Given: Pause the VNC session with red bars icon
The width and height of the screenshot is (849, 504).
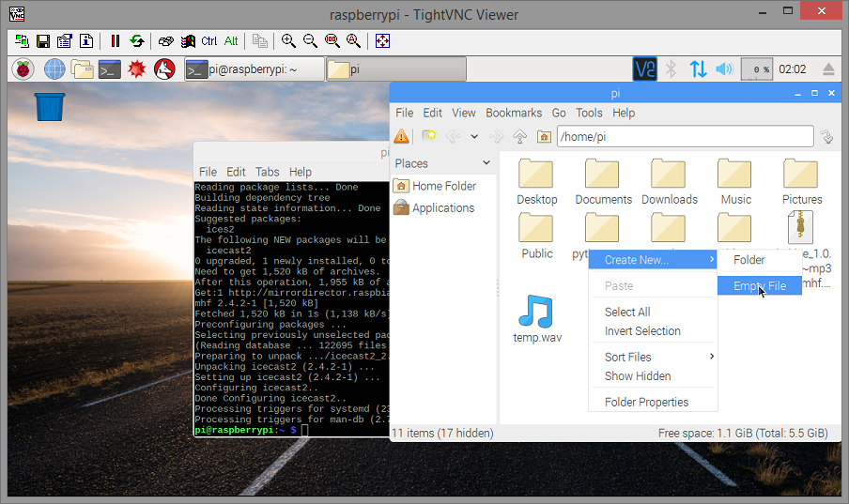Looking at the screenshot, I should point(116,41).
